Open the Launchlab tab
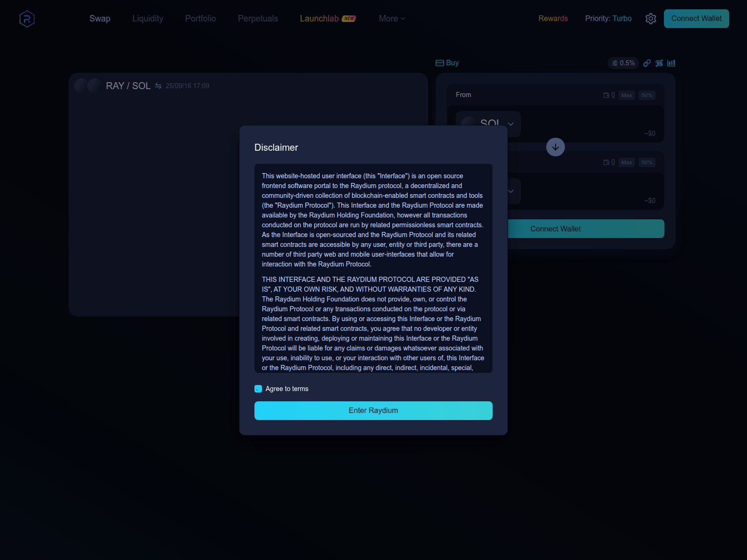 coord(319,19)
